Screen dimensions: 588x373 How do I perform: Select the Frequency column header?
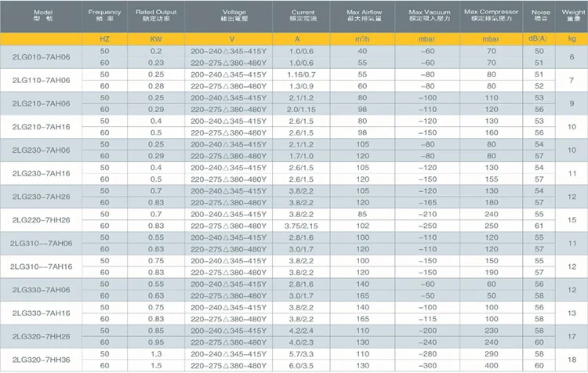[x=105, y=16]
